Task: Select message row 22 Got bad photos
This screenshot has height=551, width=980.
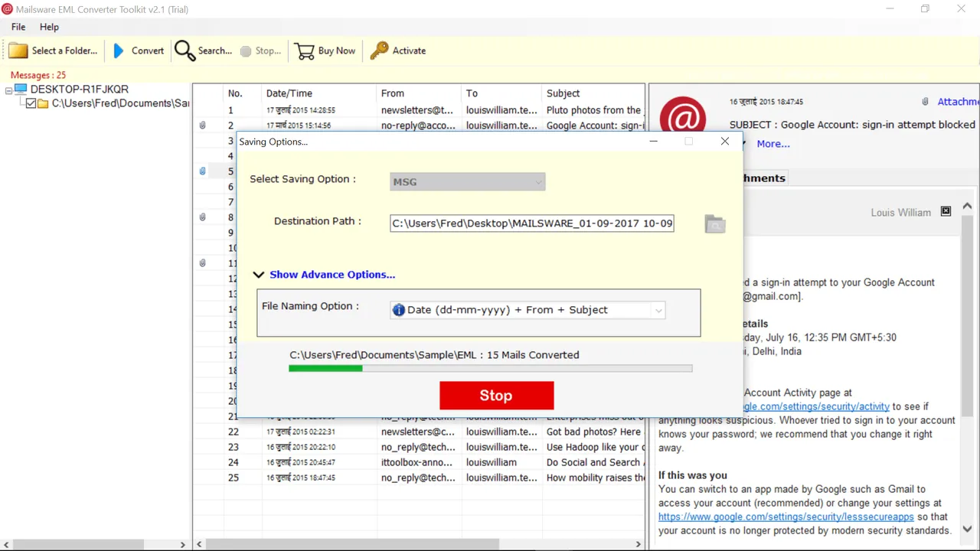Action: pos(420,432)
